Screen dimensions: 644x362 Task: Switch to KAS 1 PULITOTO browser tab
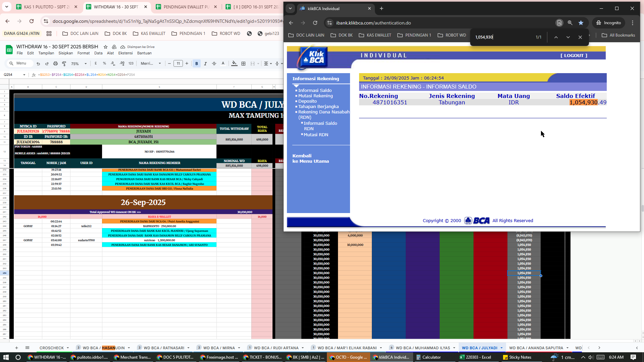coord(47,7)
